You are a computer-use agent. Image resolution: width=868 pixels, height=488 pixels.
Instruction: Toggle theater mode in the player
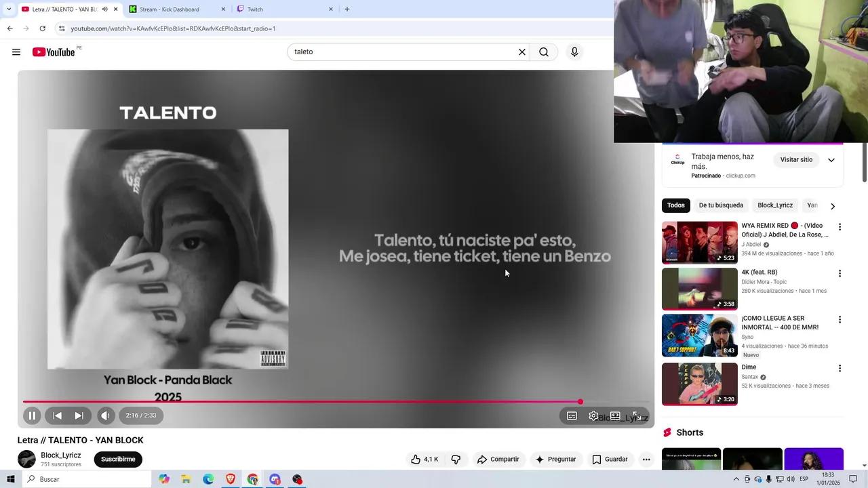tap(615, 415)
